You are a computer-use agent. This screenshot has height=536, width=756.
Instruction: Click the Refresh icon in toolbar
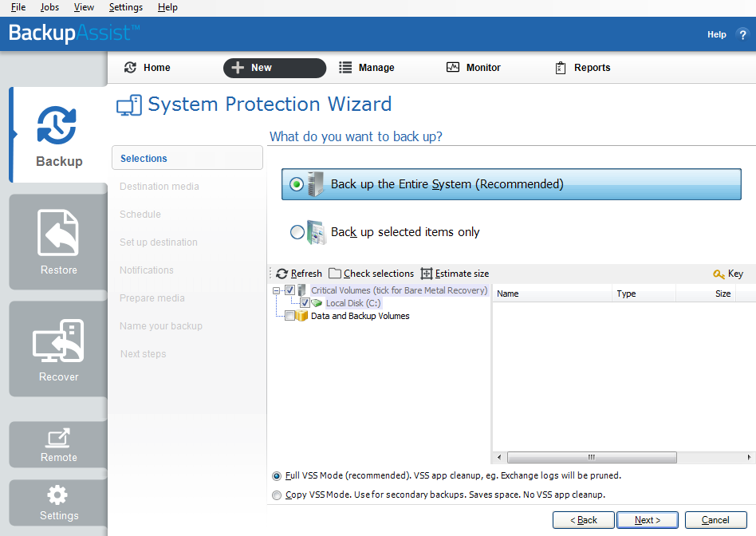tap(282, 274)
